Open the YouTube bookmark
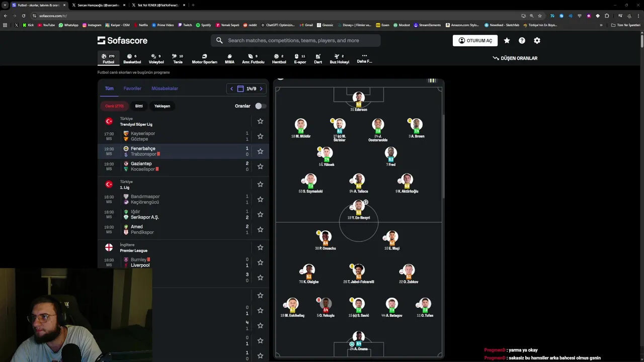The height and width of the screenshot is (362, 644). [x=46, y=25]
